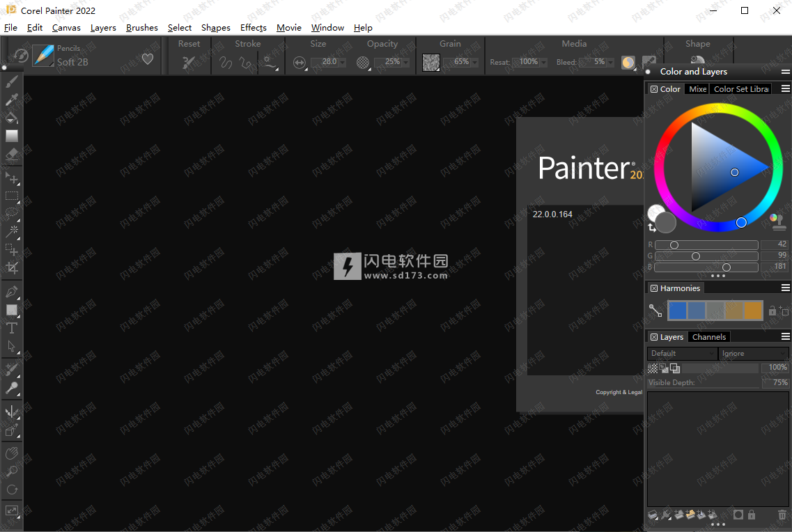The image size is (792, 532).
Task: Delete layer with the trash icon
Action: (x=782, y=515)
